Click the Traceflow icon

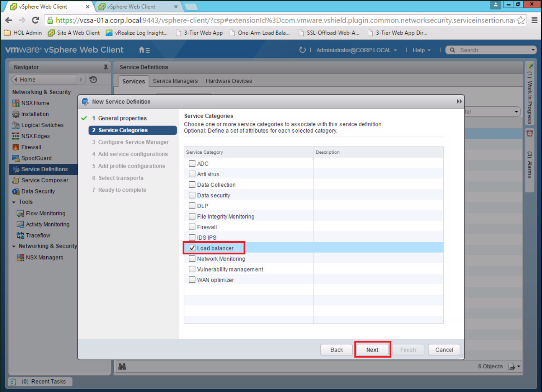point(20,235)
